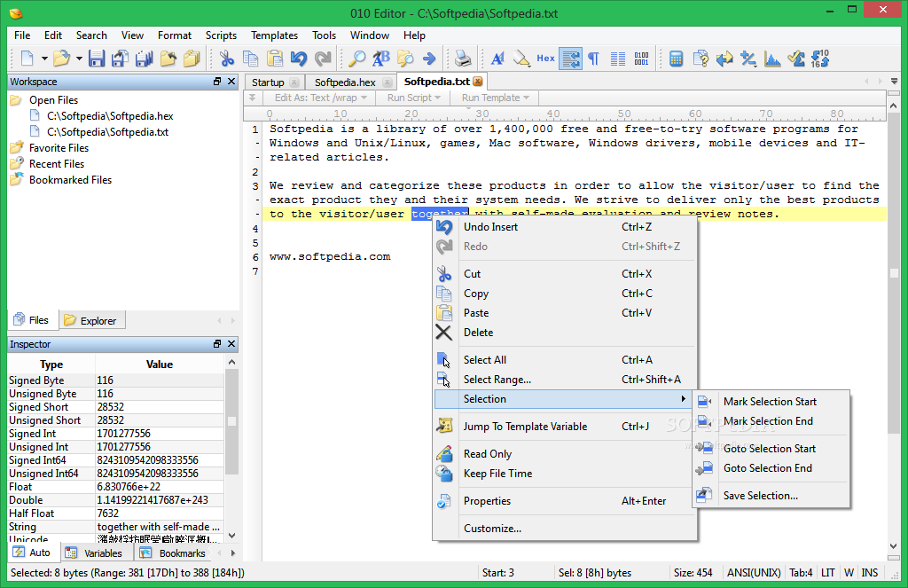This screenshot has width=908, height=588.
Task: Click the Inspector scroll down arrow
Action: 231,536
